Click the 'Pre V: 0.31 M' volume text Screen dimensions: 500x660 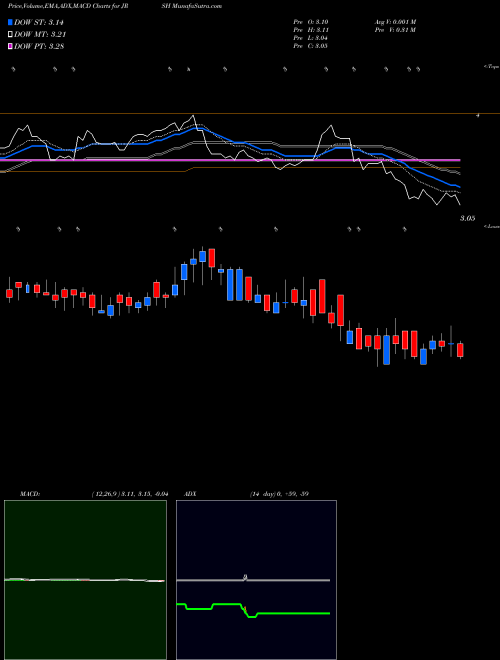click(x=395, y=30)
